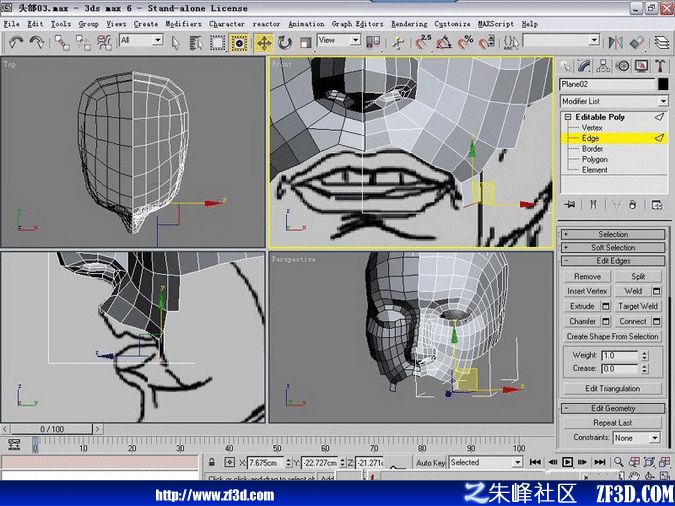Open the Modifiers menu
Viewport: 675px width, 506px height.
(183, 24)
